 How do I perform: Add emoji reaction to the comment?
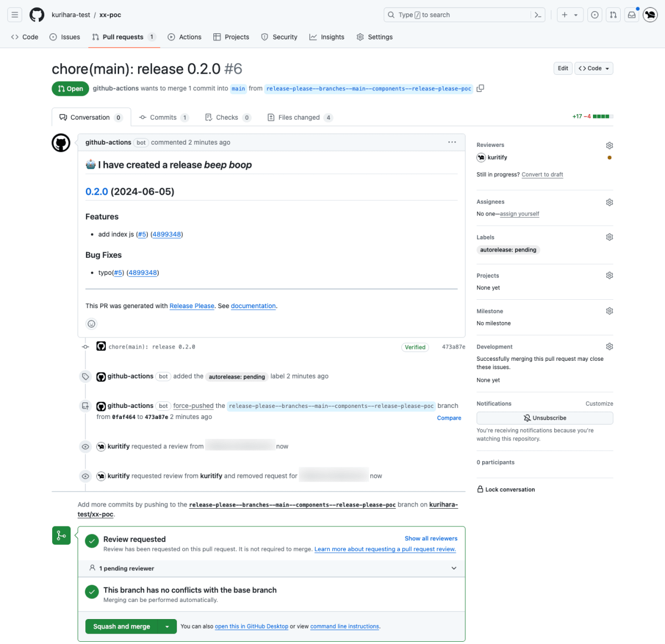click(91, 324)
